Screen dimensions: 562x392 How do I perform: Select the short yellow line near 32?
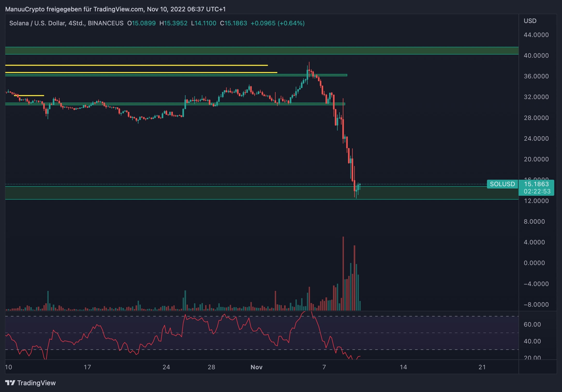(29, 96)
